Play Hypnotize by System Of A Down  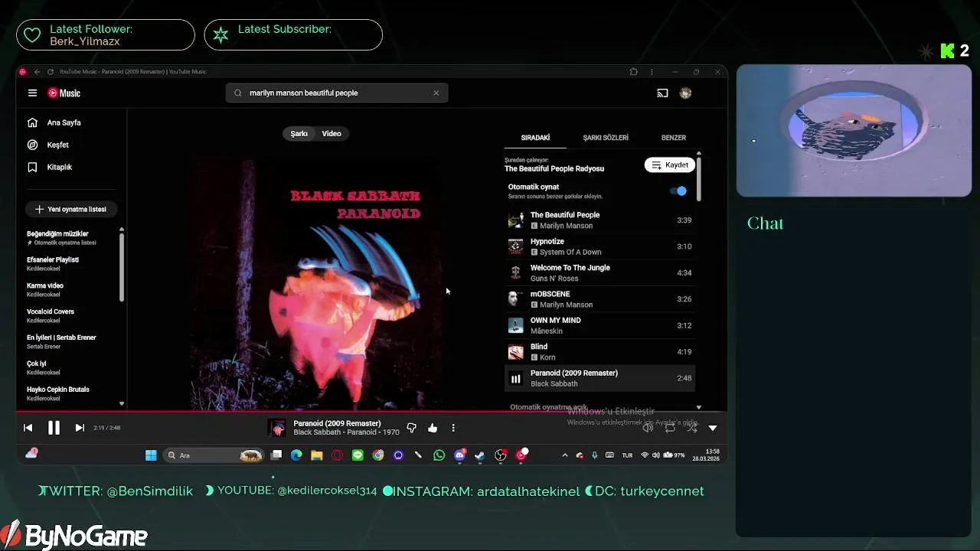click(599, 246)
